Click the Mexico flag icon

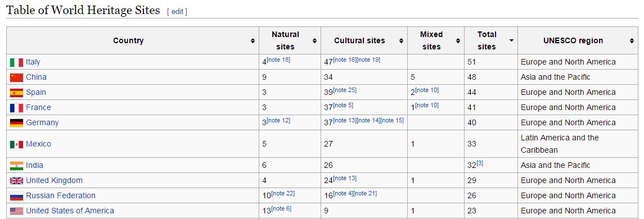[x=16, y=144]
